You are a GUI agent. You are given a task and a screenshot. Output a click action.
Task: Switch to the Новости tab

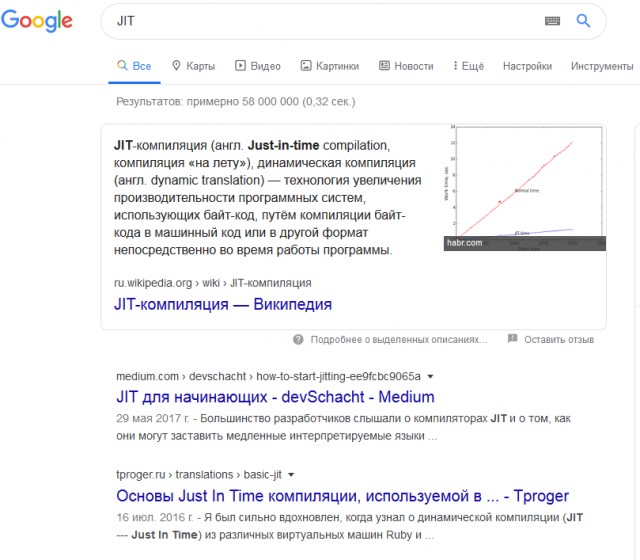click(x=406, y=66)
